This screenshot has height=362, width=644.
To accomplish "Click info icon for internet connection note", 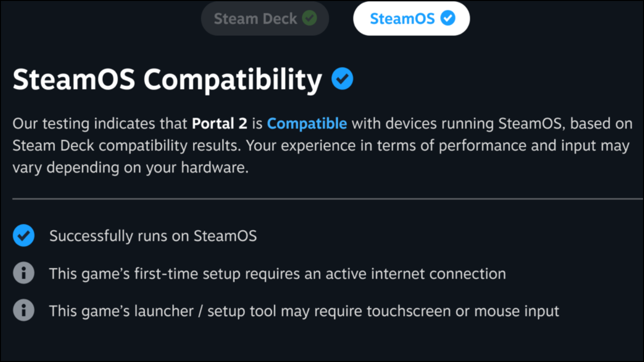I will pos(24,273).
